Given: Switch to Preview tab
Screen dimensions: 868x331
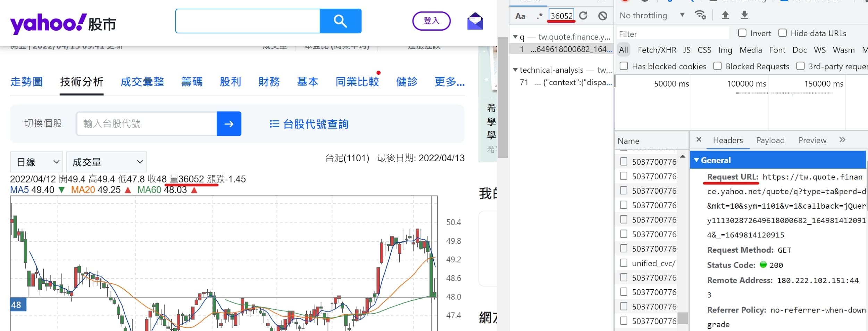Looking at the screenshot, I should click(812, 140).
